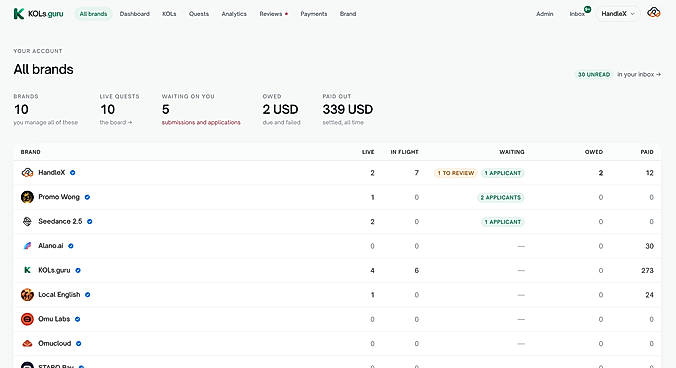Open the HandleX avatar icon in the header
Viewport: 676px width, 368px height.
[x=654, y=13]
